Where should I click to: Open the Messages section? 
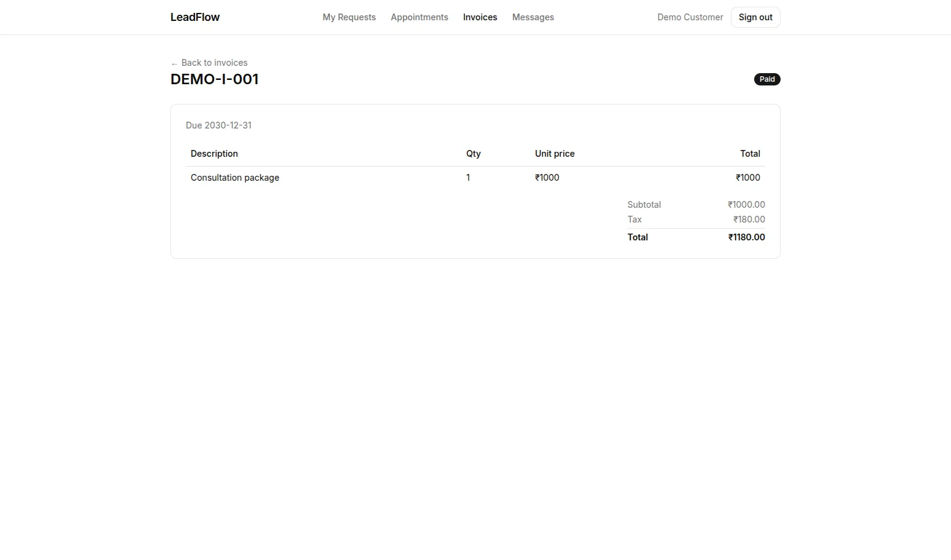(x=533, y=17)
